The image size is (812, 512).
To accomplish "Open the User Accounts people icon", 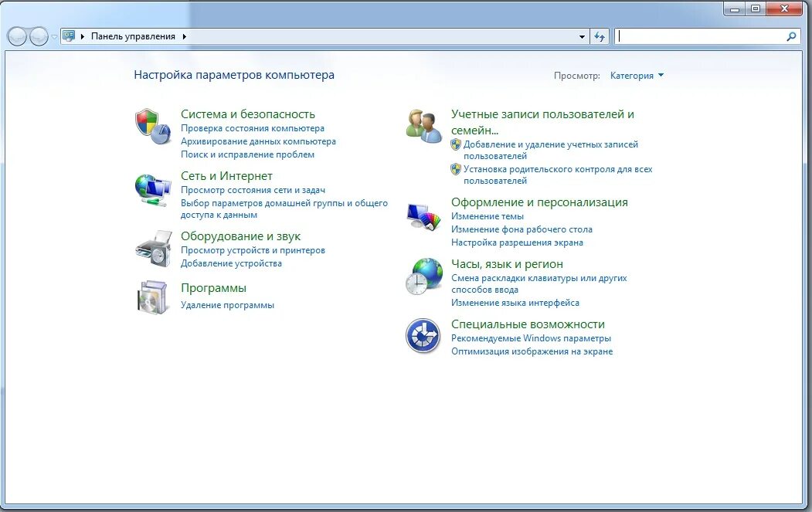I will click(x=423, y=126).
